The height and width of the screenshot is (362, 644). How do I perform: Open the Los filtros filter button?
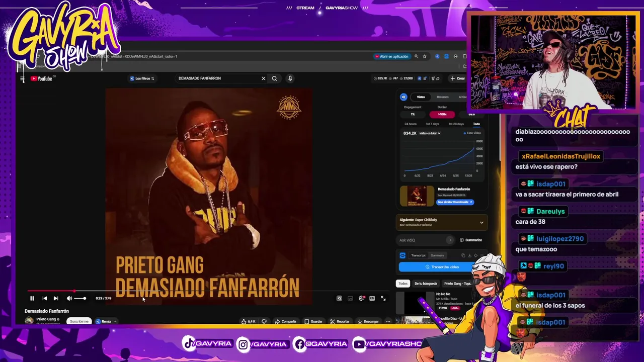point(142,78)
